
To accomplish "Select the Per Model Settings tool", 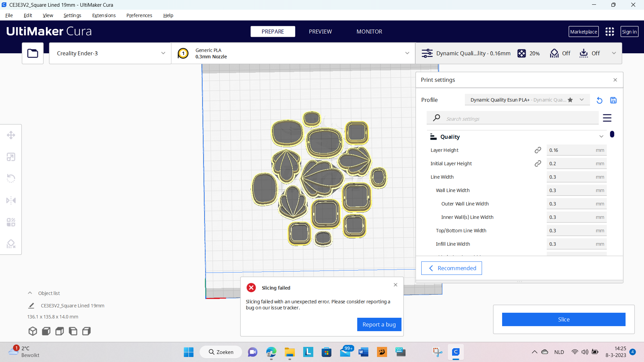I will click(x=11, y=222).
